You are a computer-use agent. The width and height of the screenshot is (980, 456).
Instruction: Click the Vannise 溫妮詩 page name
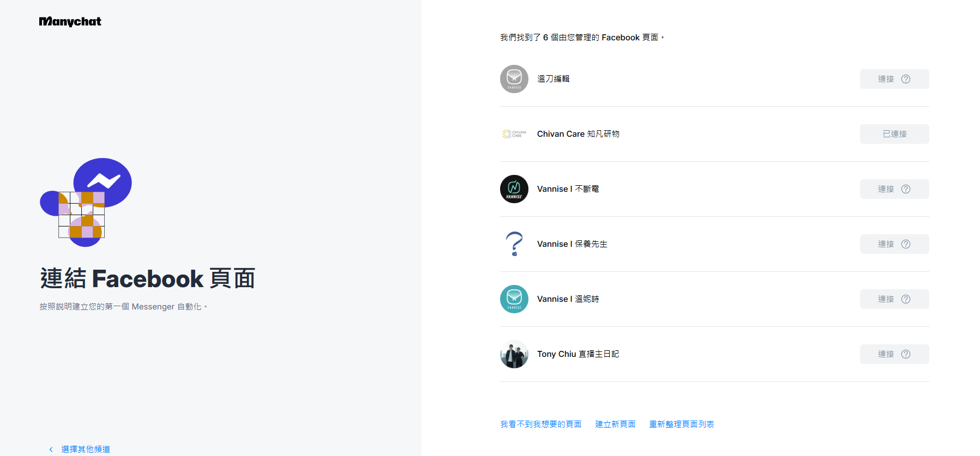568,299
